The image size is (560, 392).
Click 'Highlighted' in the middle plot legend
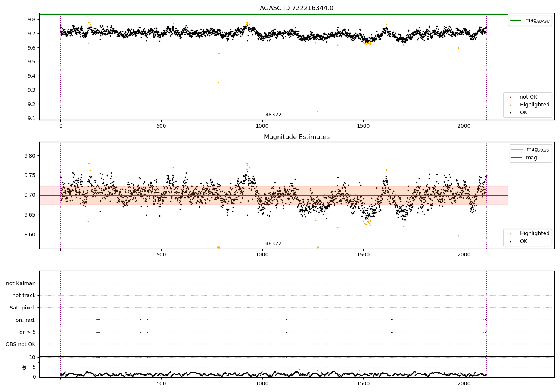coord(534,234)
